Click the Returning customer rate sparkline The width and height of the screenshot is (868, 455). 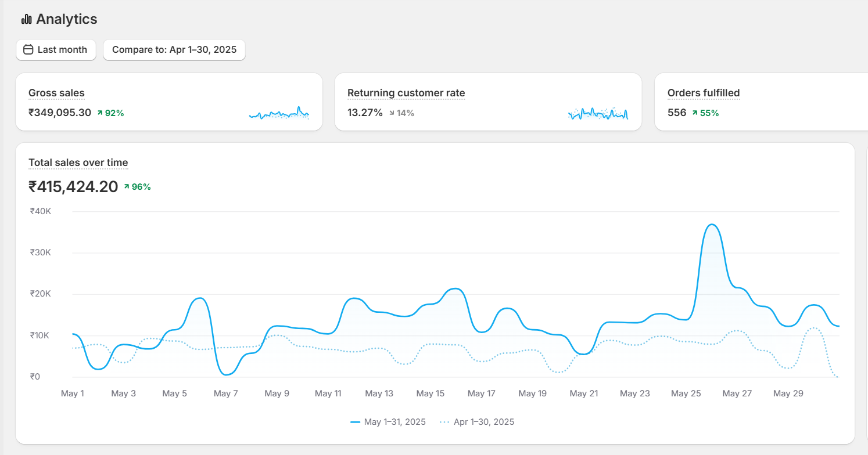pyautogui.click(x=598, y=113)
